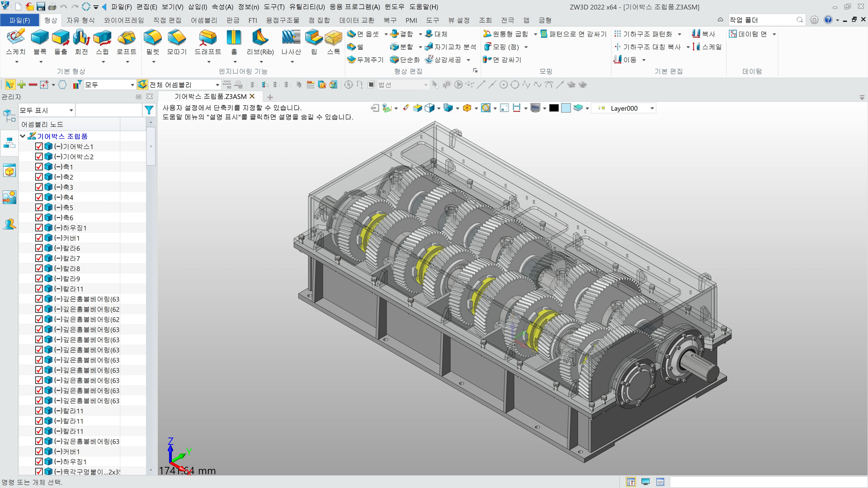The height and width of the screenshot is (488, 868).
Task: Open the assembly manager sidebar icon
Action: pos(9,144)
